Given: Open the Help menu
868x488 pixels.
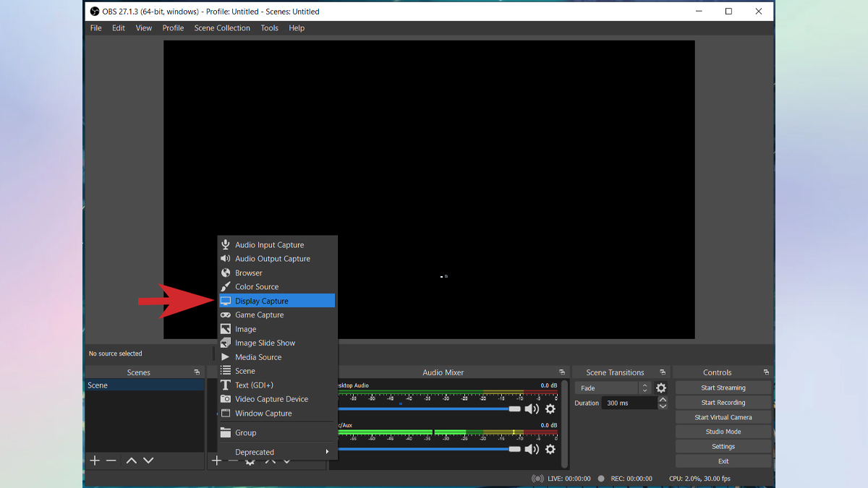Looking at the screenshot, I should [297, 28].
